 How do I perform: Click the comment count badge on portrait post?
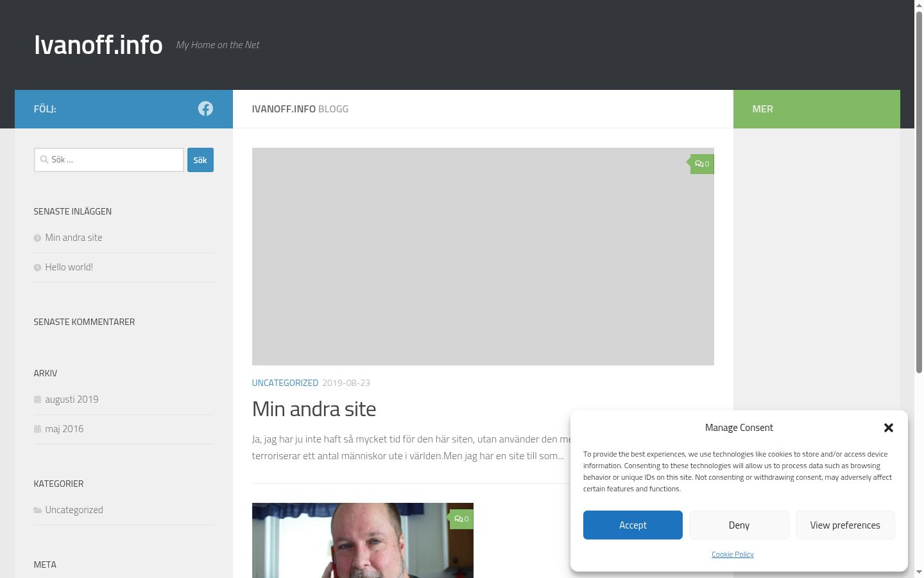pyautogui.click(x=461, y=519)
